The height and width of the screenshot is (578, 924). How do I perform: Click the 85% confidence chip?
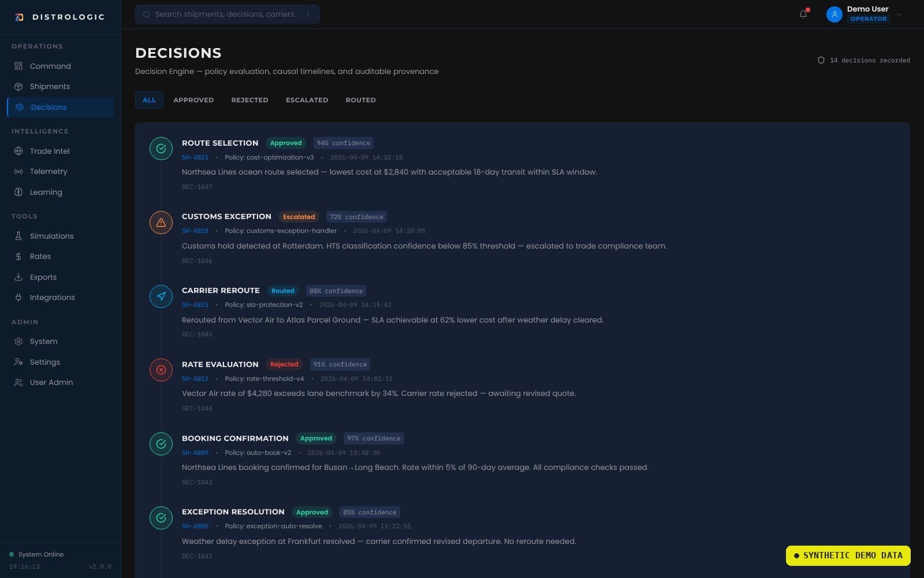pos(370,512)
